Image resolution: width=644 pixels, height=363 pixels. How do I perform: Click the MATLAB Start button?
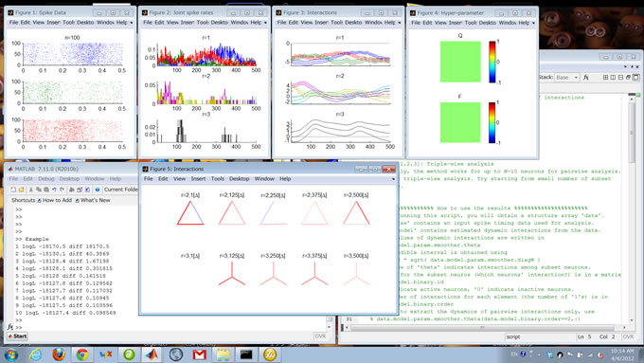pos(17,336)
